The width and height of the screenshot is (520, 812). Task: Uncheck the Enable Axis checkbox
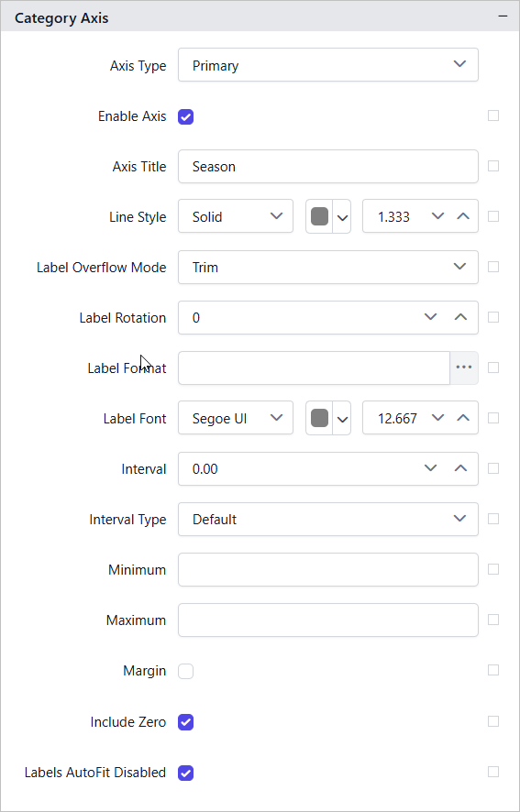click(x=185, y=117)
